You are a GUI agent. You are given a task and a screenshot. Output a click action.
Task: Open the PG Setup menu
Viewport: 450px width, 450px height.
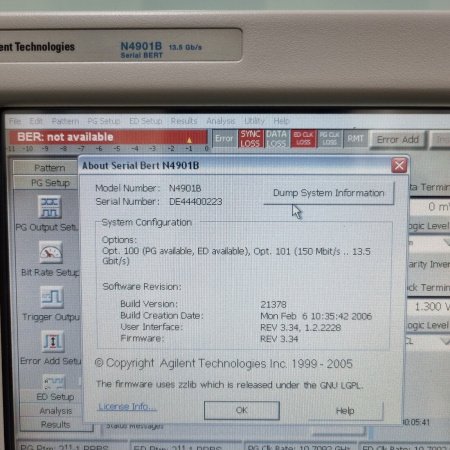(x=104, y=121)
